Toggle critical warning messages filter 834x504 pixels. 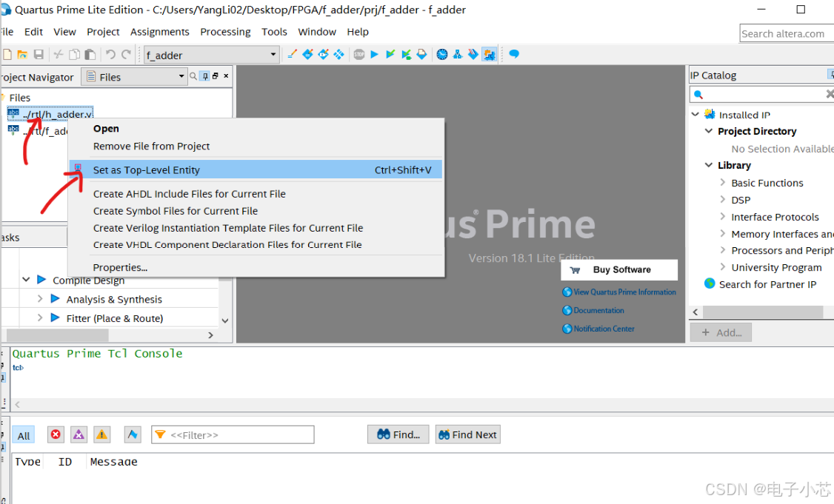pos(79,434)
